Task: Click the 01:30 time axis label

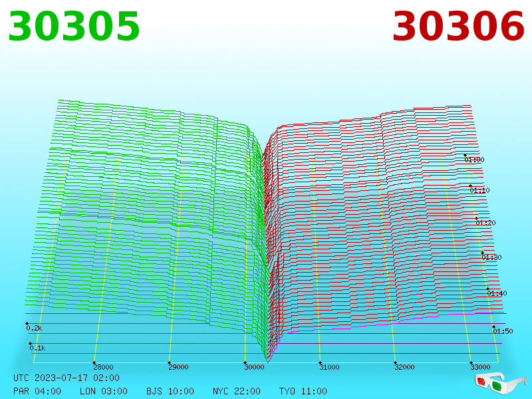Action: pyautogui.click(x=491, y=257)
